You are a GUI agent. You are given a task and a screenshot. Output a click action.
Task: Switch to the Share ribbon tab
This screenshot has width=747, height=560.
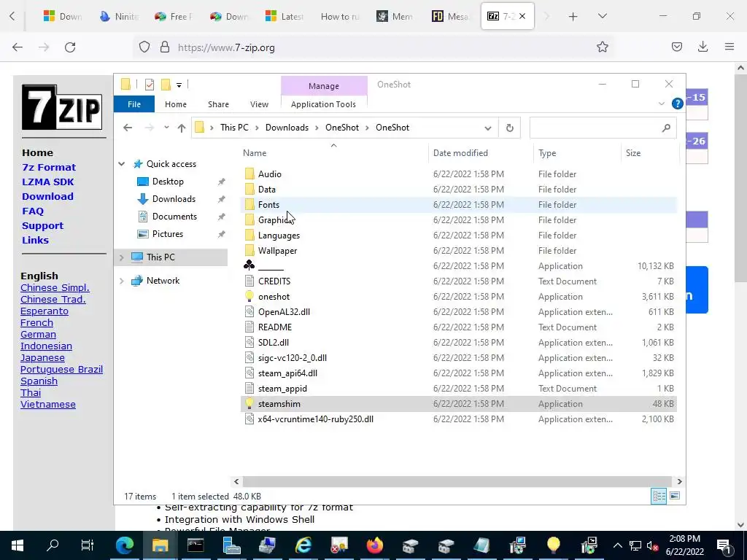tap(218, 104)
